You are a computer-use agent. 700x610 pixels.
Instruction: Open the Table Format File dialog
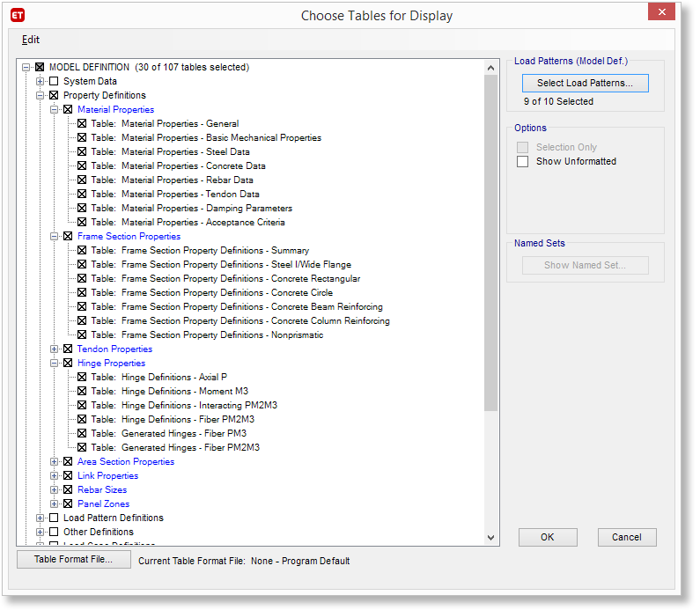[x=73, y=560]
